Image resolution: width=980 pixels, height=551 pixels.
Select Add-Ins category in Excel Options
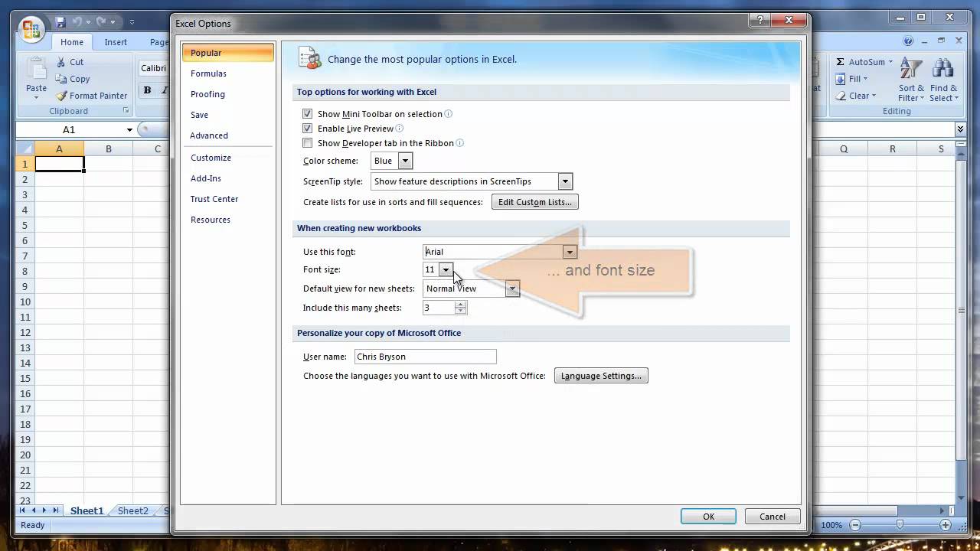227,178
